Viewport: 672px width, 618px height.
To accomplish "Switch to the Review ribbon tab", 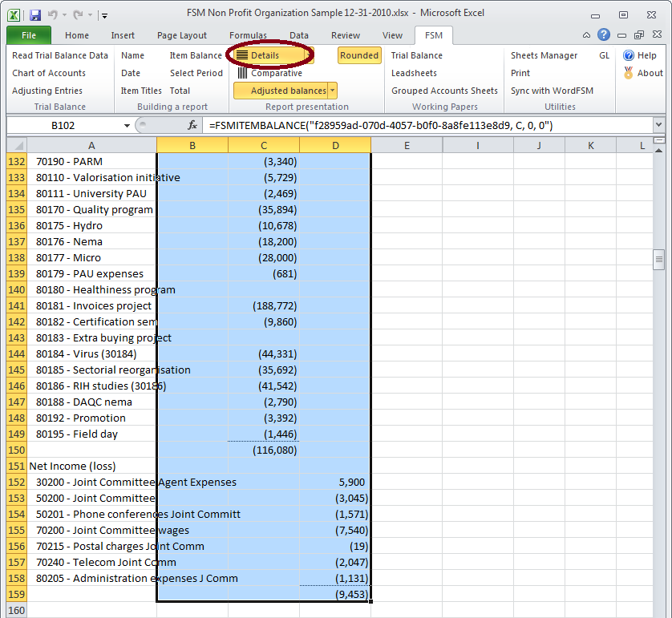I will 346,35.
